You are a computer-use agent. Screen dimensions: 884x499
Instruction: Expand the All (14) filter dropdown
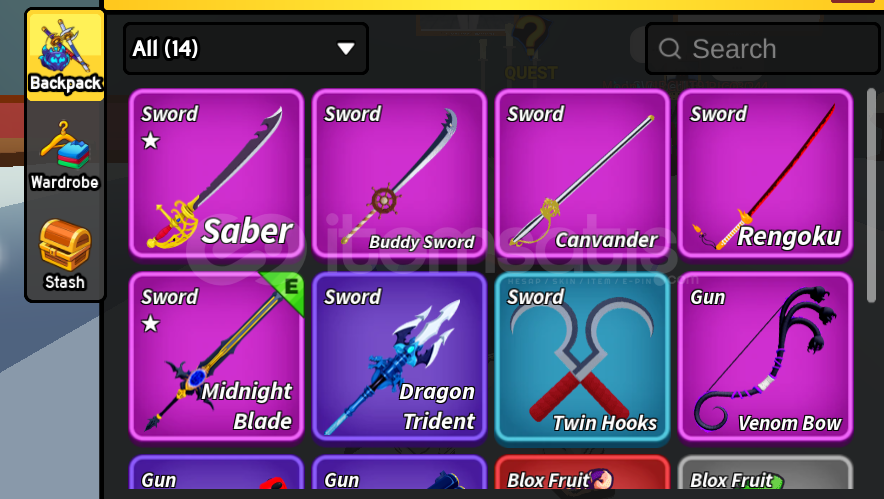pyautogui.click(x=245, y=48)
